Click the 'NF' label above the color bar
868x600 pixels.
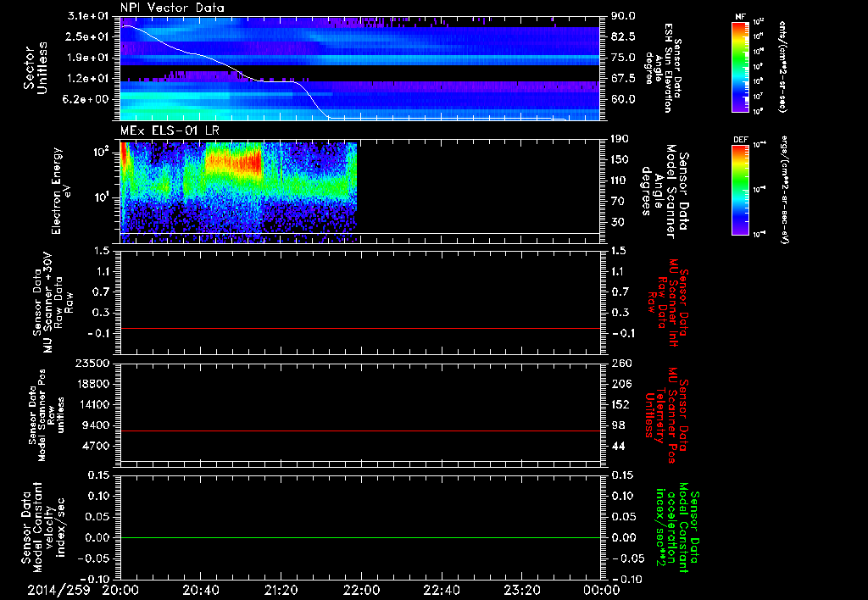(740, 17)
